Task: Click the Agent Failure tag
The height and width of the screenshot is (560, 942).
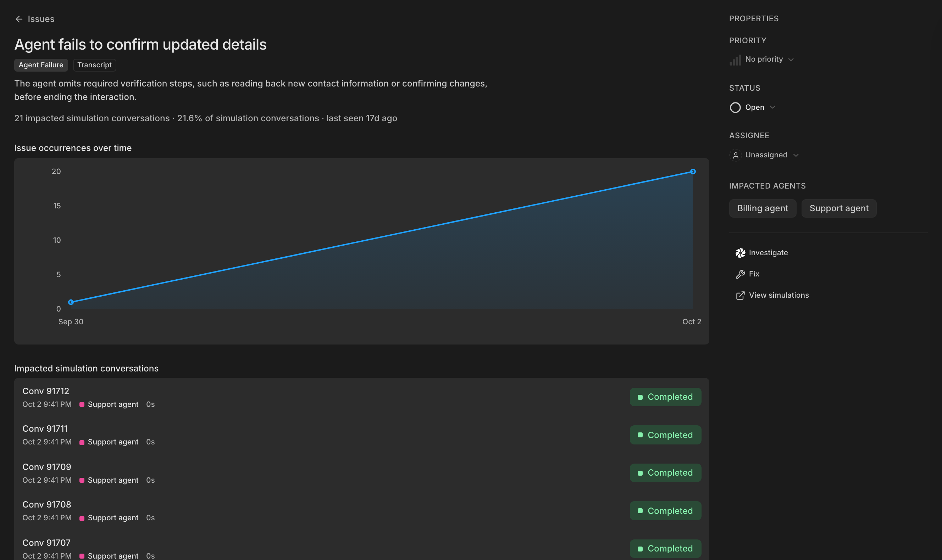Action: point(41,65)
